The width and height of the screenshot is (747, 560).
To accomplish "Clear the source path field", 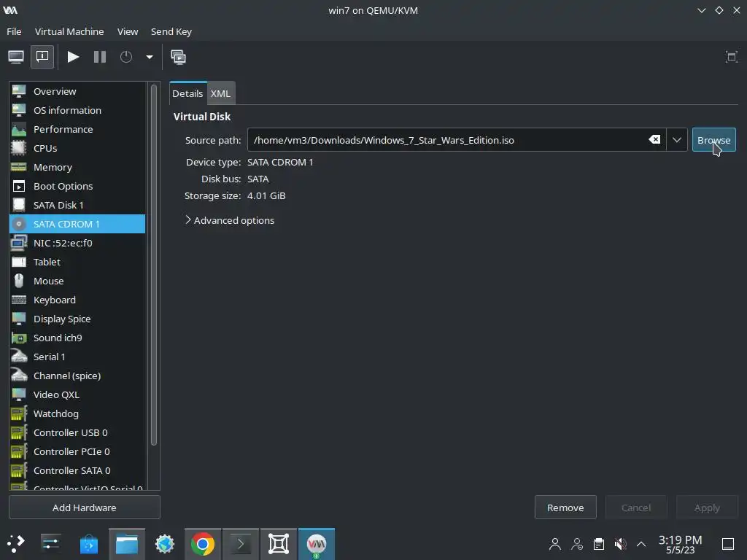I will [654, 139].
